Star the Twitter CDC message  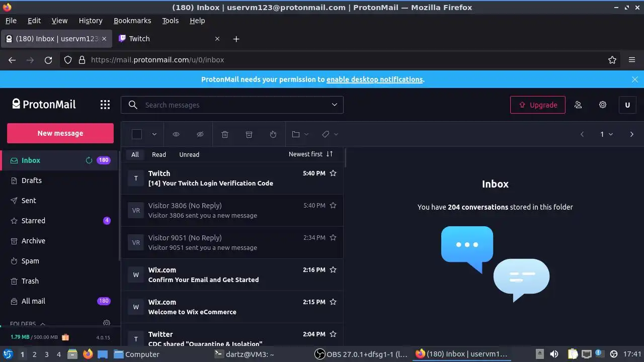tap(333, 334)
